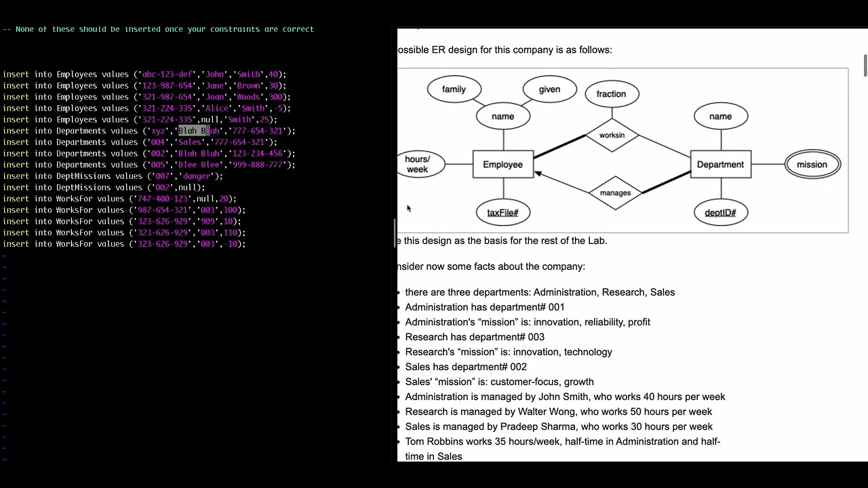The image size is (868, 488).
Task: Click the 'family' attribute ellipse in the ER diagram
Action: (x=454, y=89)
